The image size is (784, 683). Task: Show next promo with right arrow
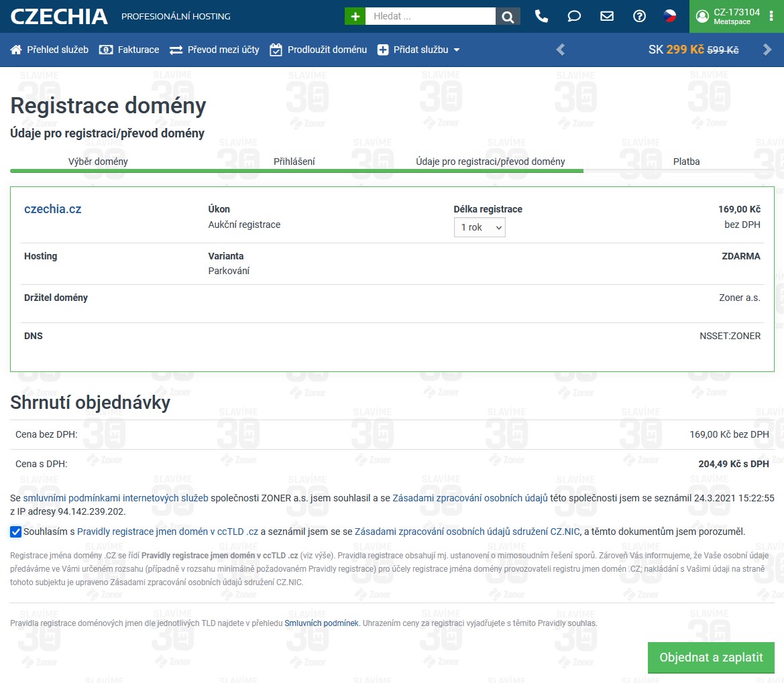pos(767,50)
